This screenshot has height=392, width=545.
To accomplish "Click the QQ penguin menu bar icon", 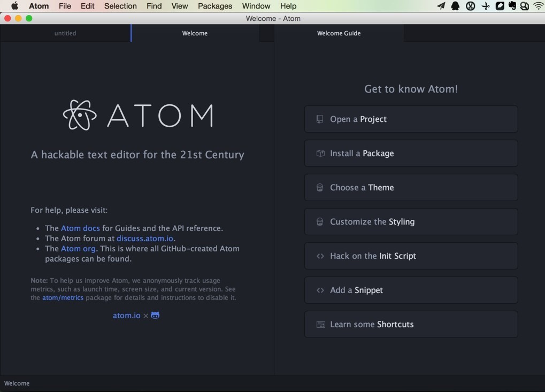I will tap(455, 6).
